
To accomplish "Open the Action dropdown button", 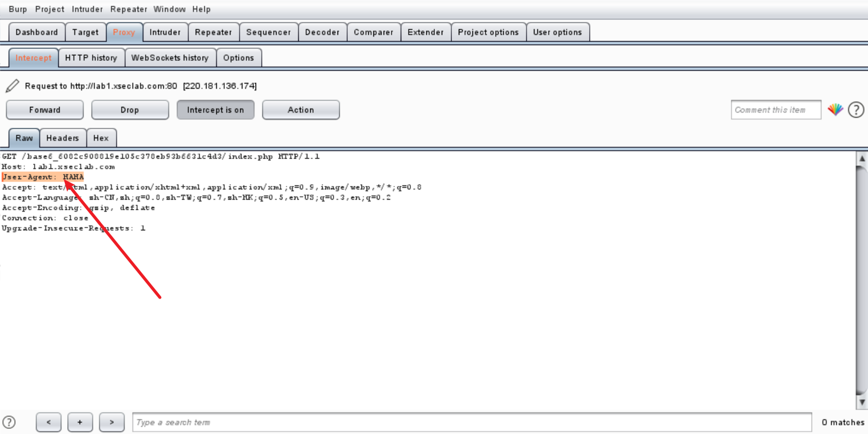I will pos(301,110).
